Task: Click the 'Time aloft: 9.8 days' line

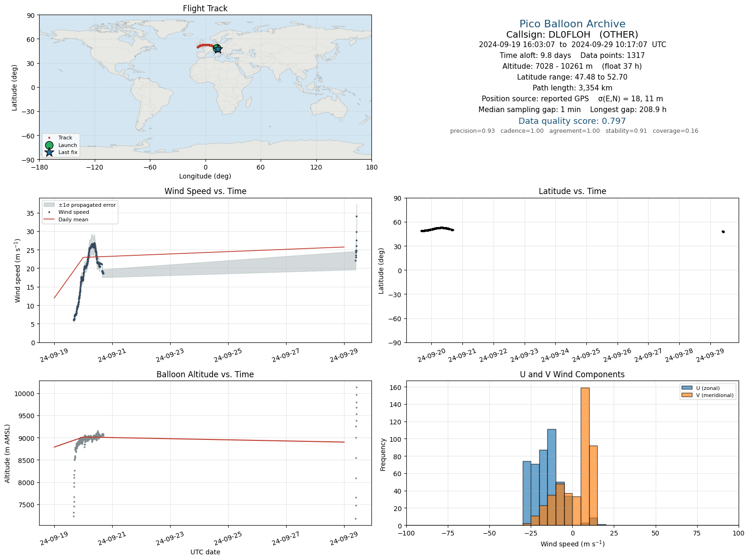Action: (572, 56)
